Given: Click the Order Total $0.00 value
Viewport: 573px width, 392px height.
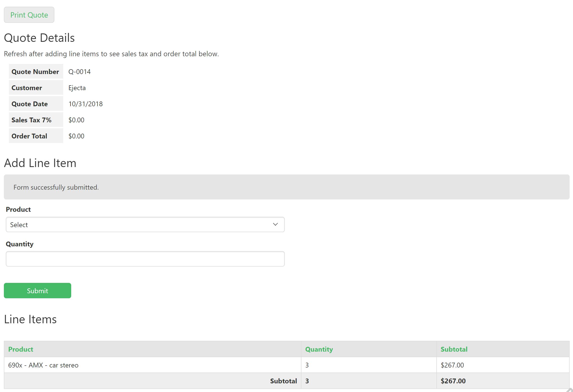Looking at the screenshot, I should (76, 136).
